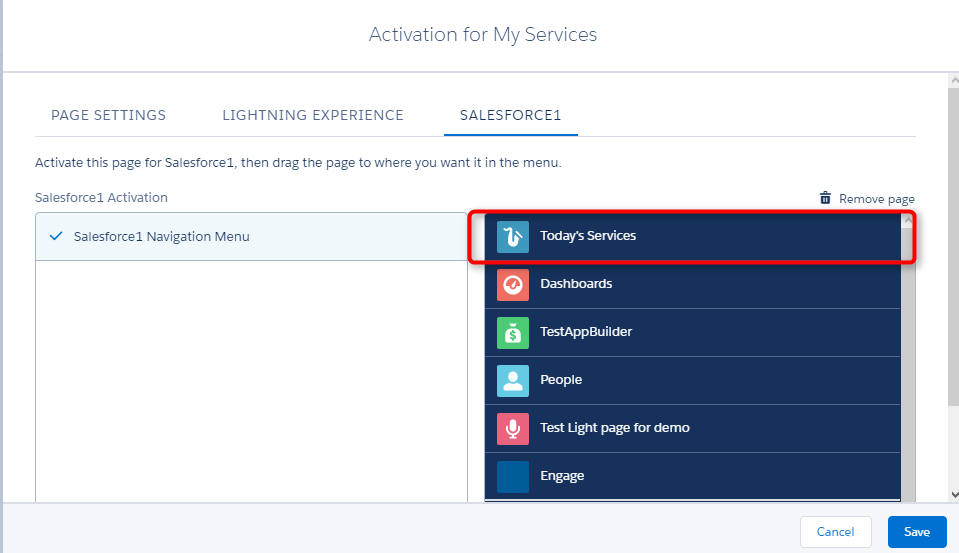Click the dialog scrollbar down arrow
The width and height of the screenshot is (959, 553).
click(954, 495)
